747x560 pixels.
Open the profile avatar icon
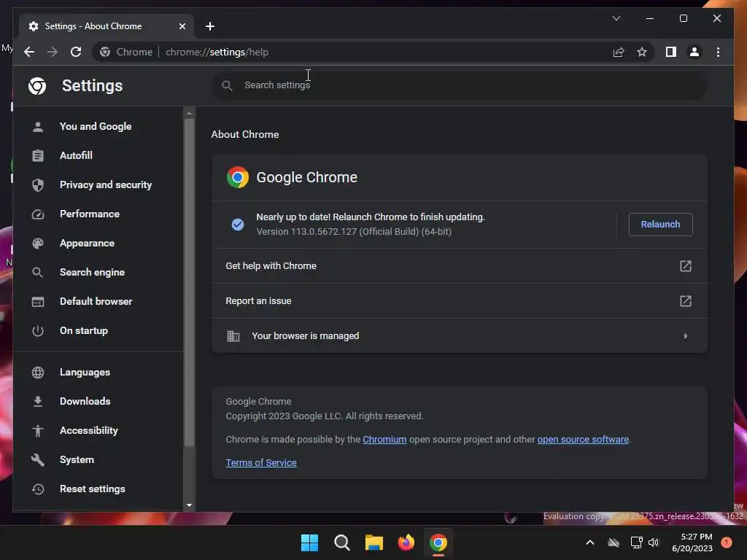click(694, 52)
